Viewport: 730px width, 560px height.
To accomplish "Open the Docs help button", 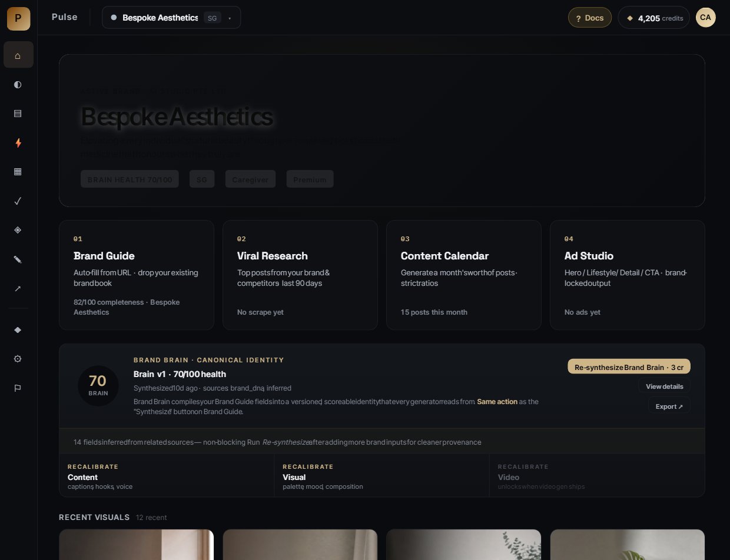I will (590, 18).
